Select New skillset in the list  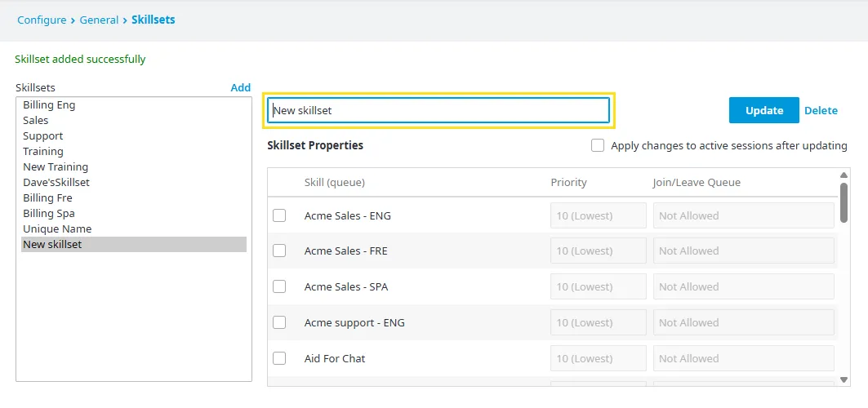134,244
